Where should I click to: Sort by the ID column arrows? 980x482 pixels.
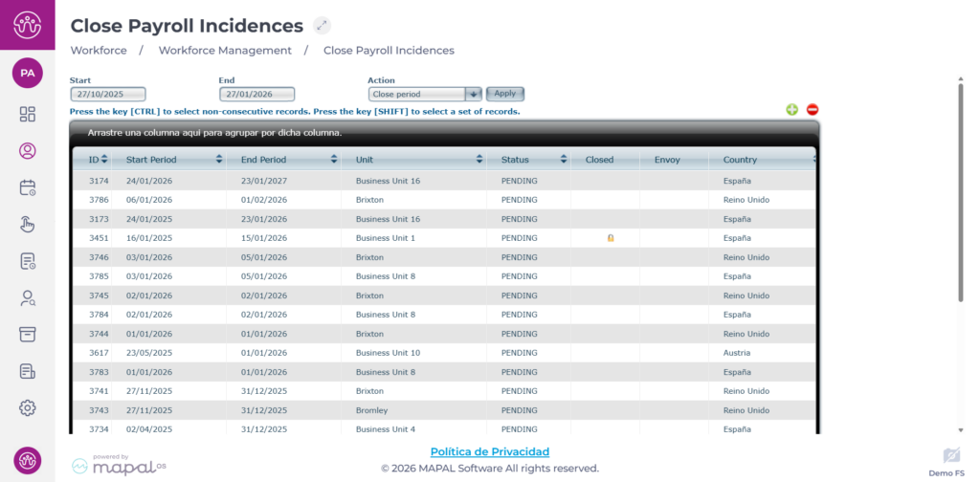[x=104, y=160]
